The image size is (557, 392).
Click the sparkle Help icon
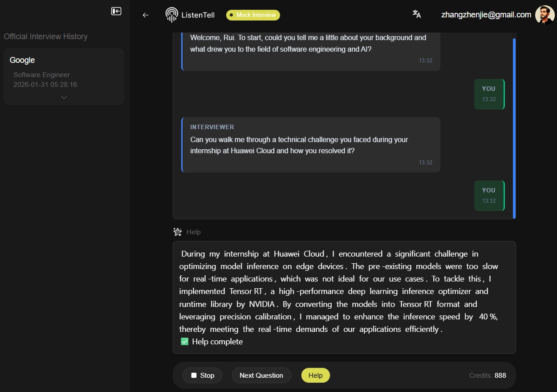[x=178, y=232]
